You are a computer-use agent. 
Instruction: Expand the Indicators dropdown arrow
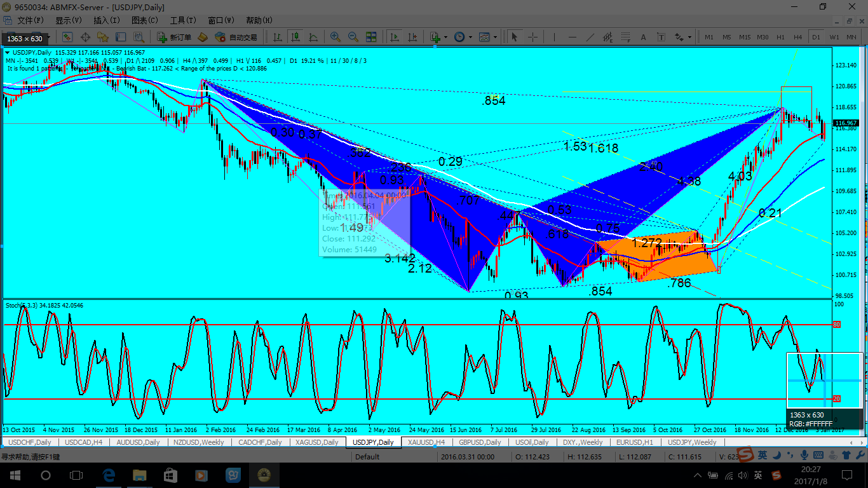click(x=444, y=37)
